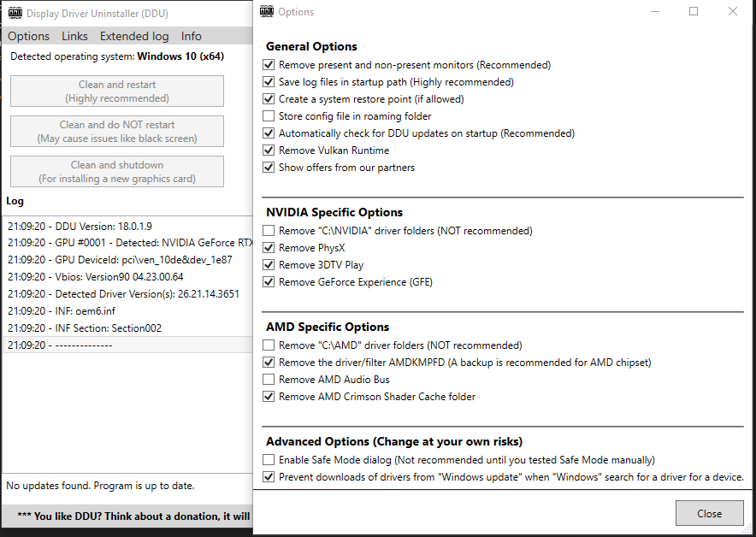The image size is (756, 537).
Task: Uncheck Create a system restore point
Action: [269, 99]
